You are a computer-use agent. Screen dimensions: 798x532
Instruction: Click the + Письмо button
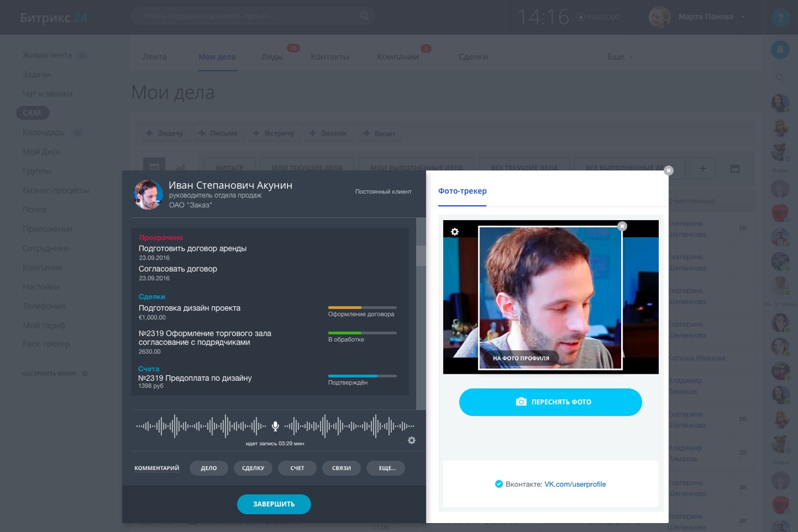click(218, 133)
